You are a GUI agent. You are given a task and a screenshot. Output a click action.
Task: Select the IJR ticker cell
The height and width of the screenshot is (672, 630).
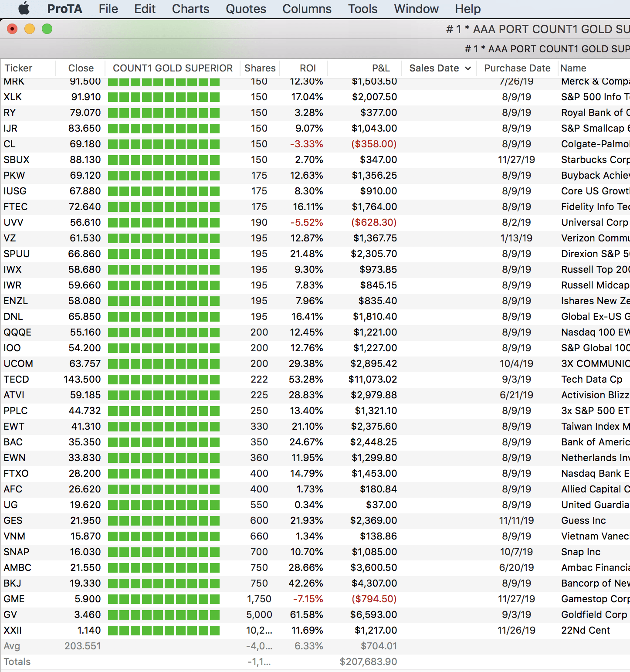(x=10, y=128)
